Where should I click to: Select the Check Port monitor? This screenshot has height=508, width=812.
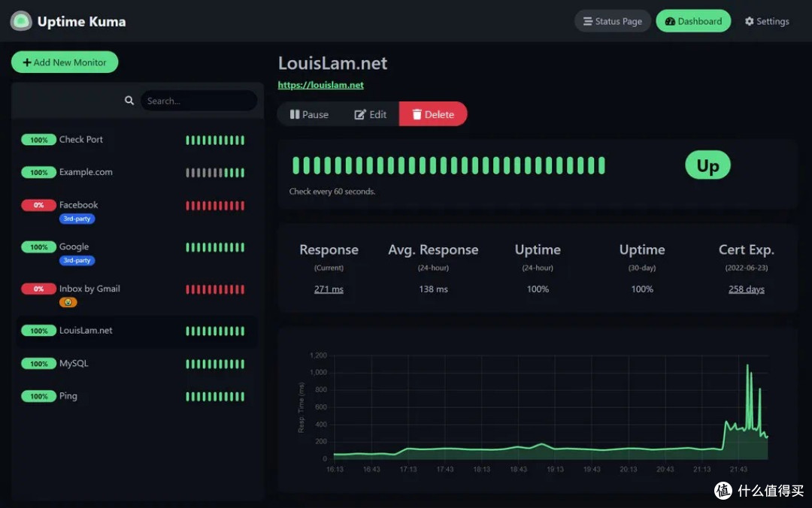click(138, 140)
